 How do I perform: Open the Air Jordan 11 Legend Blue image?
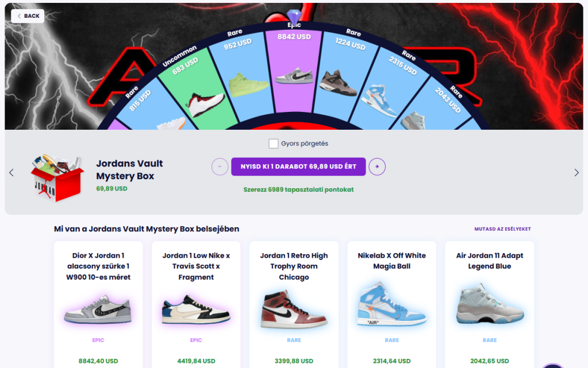490,304
